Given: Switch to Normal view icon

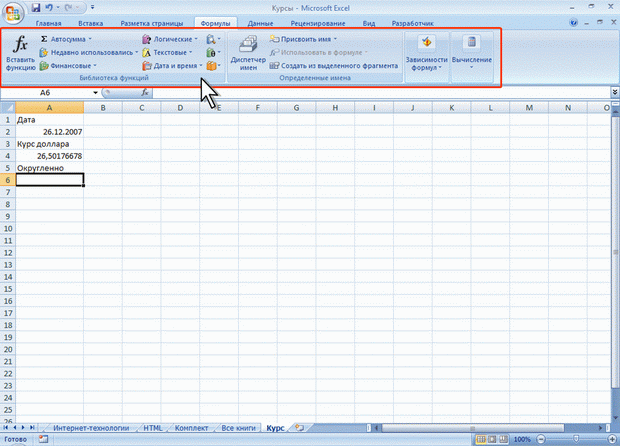Looking at the screenshot, I should pos(481,440).
